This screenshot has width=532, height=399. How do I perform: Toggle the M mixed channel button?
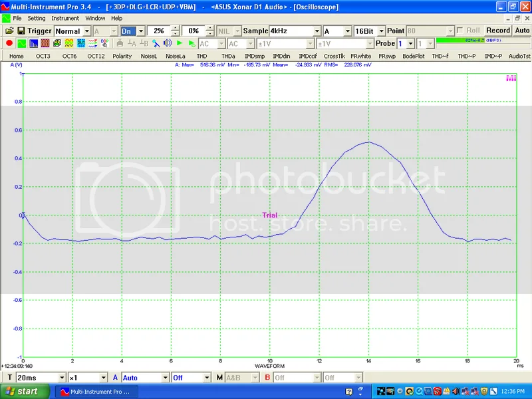click(219, 378)
